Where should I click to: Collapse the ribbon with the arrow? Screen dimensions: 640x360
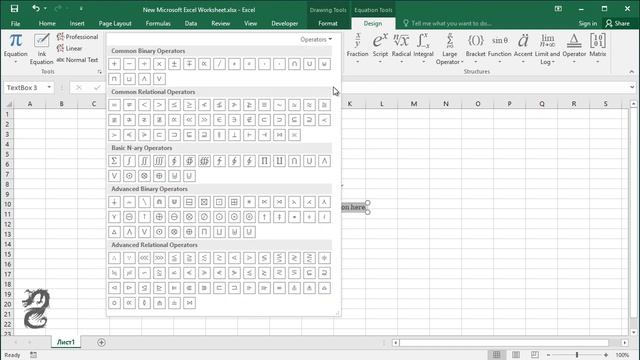[631, 72]
